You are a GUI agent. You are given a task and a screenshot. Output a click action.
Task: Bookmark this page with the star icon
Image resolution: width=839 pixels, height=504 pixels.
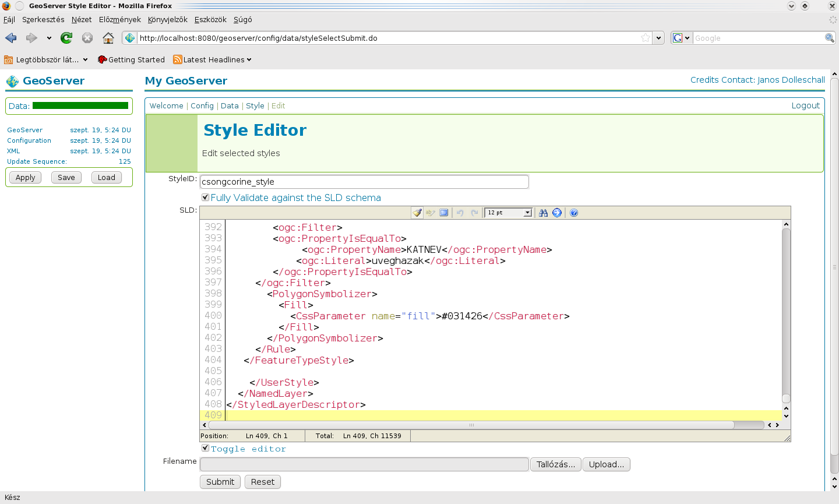[646, 38]
